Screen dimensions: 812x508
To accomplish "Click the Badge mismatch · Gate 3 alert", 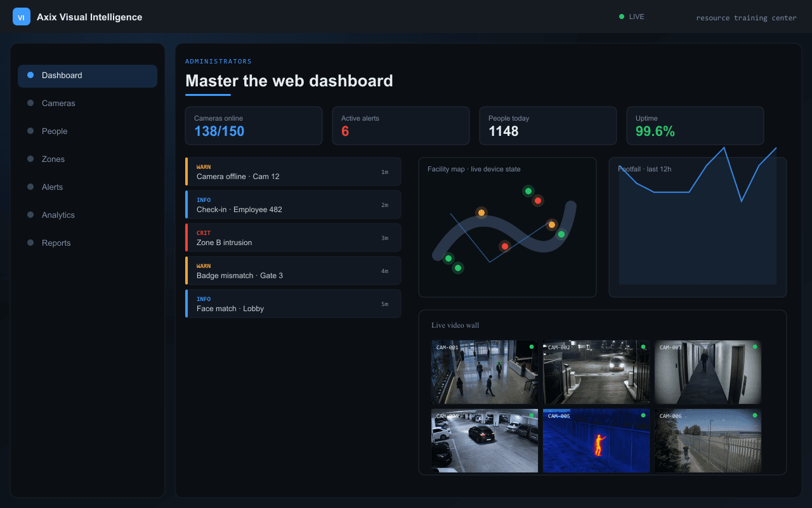I will click(293, 271).
